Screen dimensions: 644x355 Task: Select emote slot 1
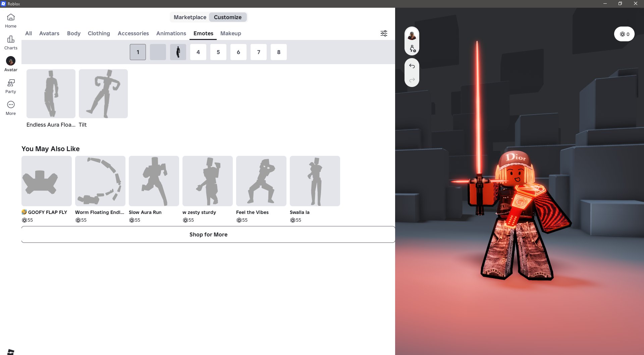(138, 52)
